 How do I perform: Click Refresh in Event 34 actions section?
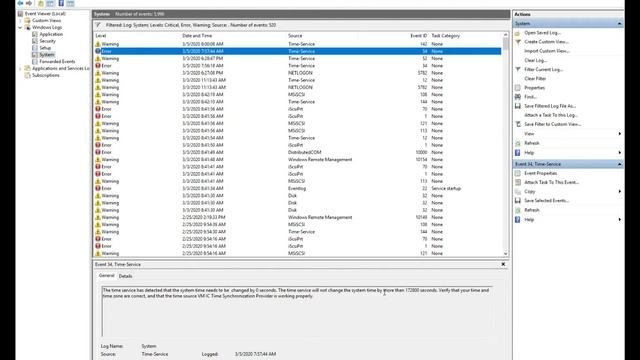(532, 210)
